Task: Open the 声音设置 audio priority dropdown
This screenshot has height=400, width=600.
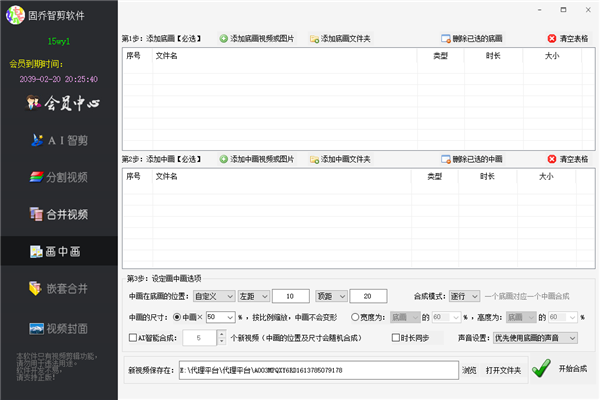Action: pyautogui.click(x=535, y=338)
